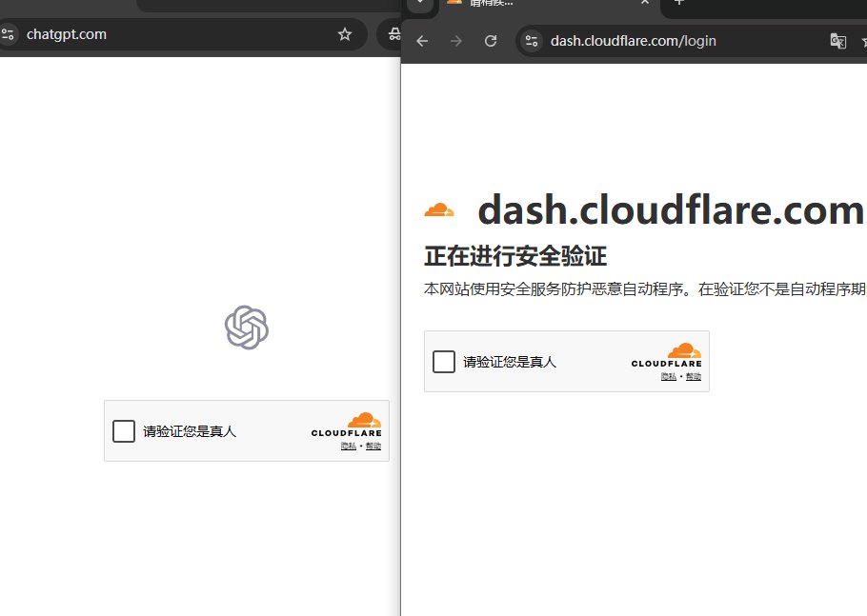Click the forward arrow in the Cloudflare window
The width and height of the screenshot is (867, 616).
456,41
